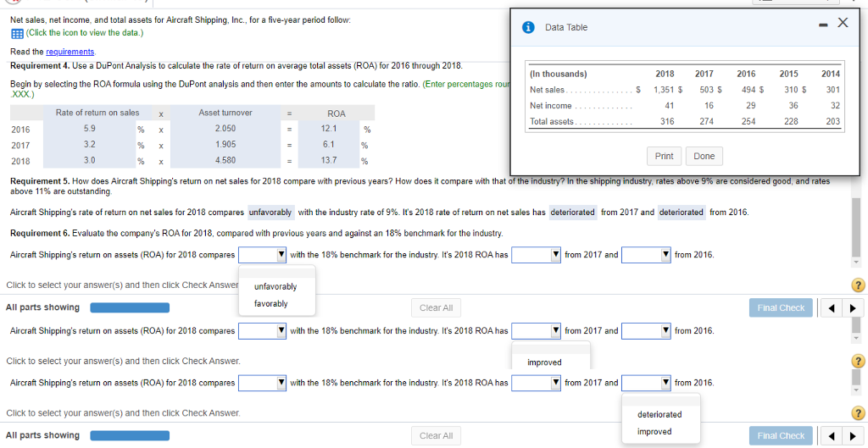Click the lower Clear All button
The height and width of the screenshot is (448, 868).
437,436
